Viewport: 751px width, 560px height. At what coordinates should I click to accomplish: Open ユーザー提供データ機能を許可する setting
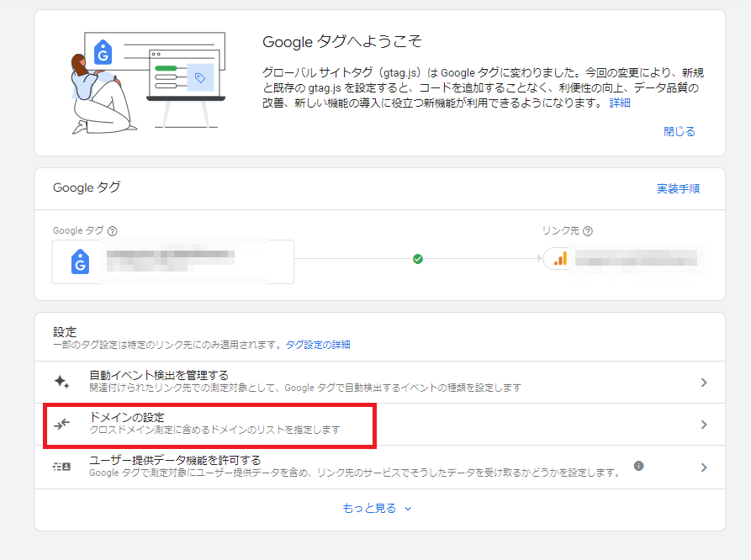[175, 460]
